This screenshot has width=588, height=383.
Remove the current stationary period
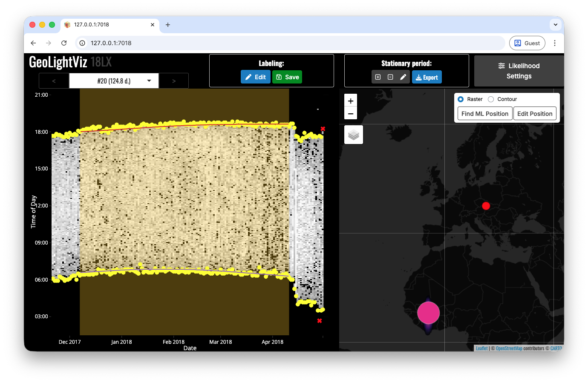tap(390, 77)
